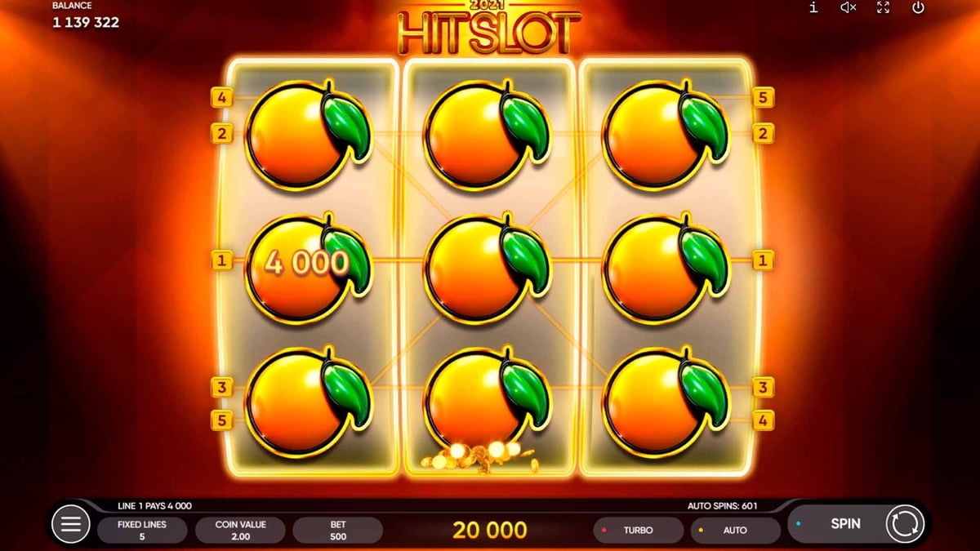Click the center orange symbol

(488, 269)
